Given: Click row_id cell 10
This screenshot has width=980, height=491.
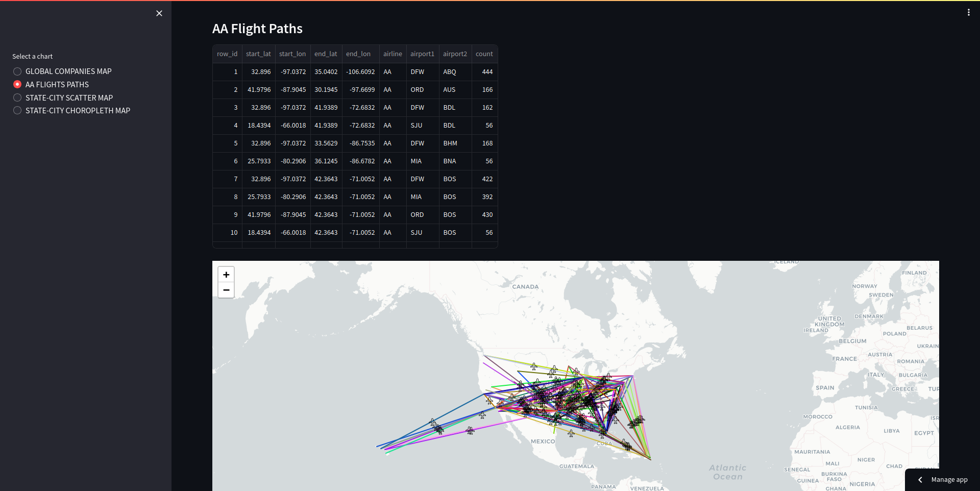Looking at the screenshot, I should coord(227,233).
